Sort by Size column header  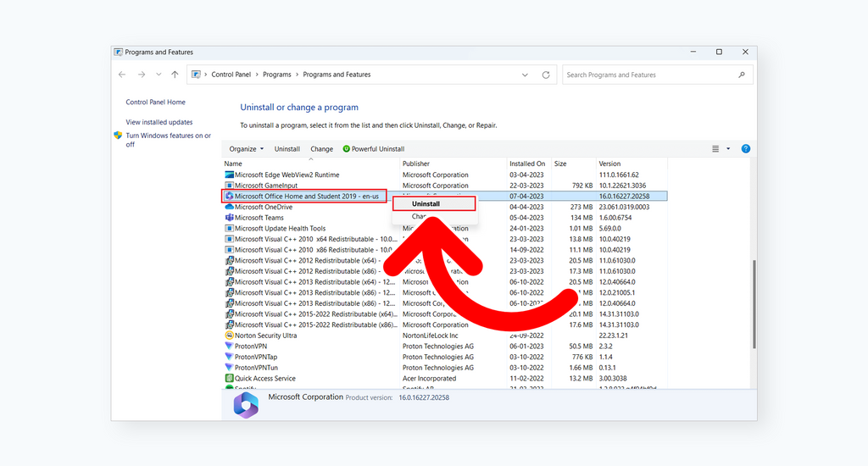click(x=560, y=164)
